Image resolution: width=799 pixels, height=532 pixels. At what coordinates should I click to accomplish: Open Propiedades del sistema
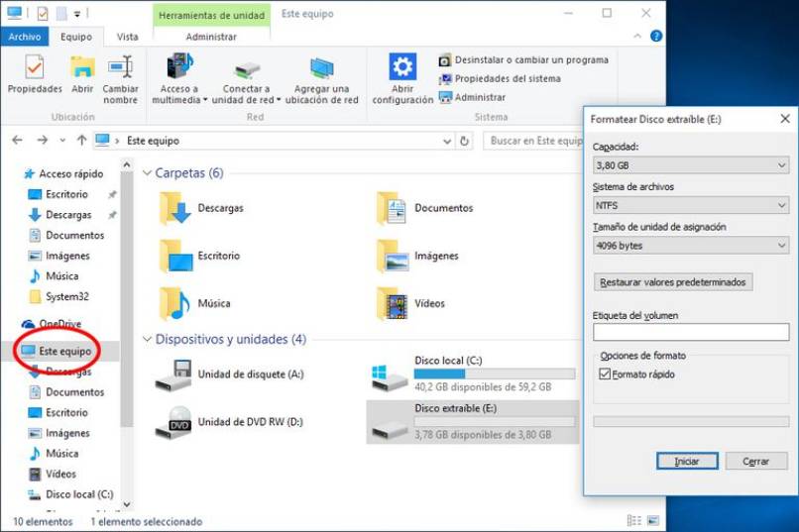coord(500,79)
